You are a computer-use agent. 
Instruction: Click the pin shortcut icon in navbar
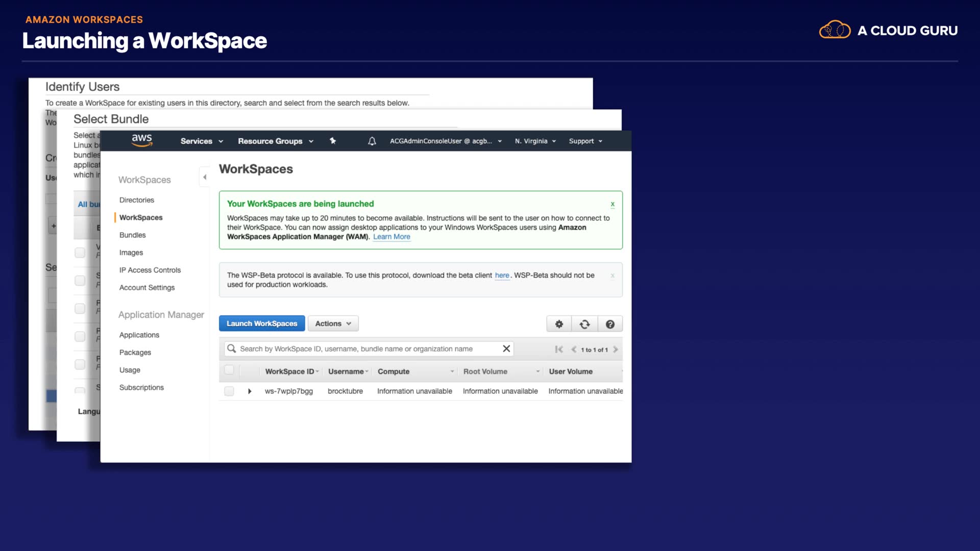(333, 141)
